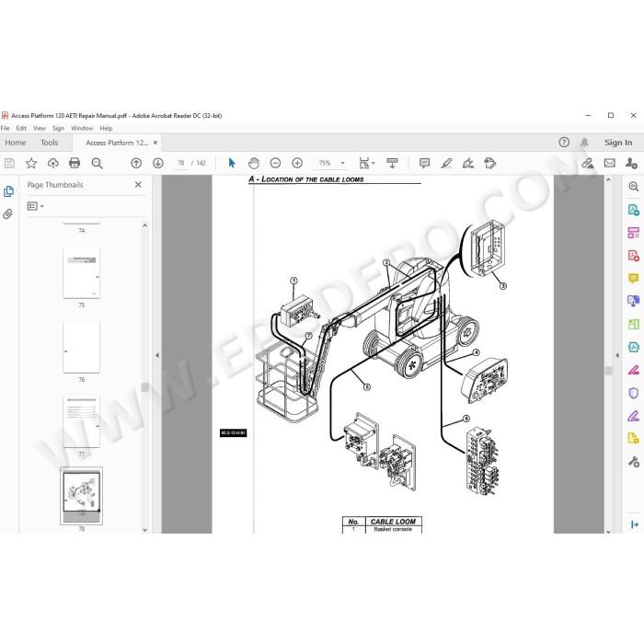Image resolution: width=644 pixels, height=644 pixels.
Task: Open the Help menu
Action: pos(106,128)
